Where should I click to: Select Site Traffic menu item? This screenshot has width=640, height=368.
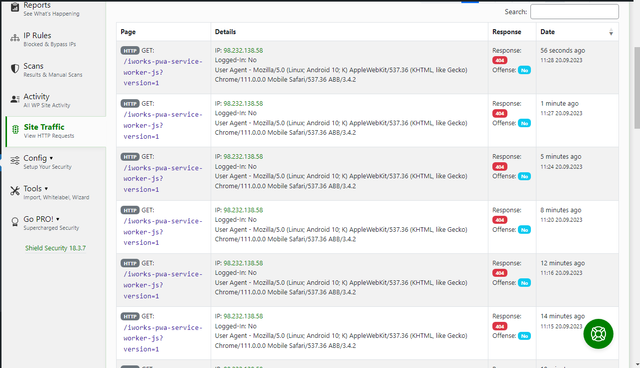(56, 131)
